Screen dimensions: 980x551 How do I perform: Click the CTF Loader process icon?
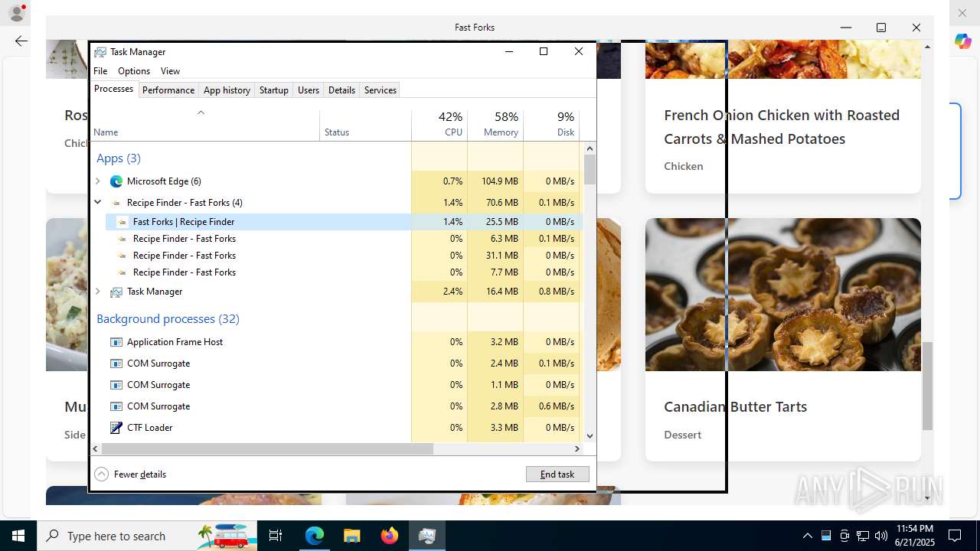(116, 428)
